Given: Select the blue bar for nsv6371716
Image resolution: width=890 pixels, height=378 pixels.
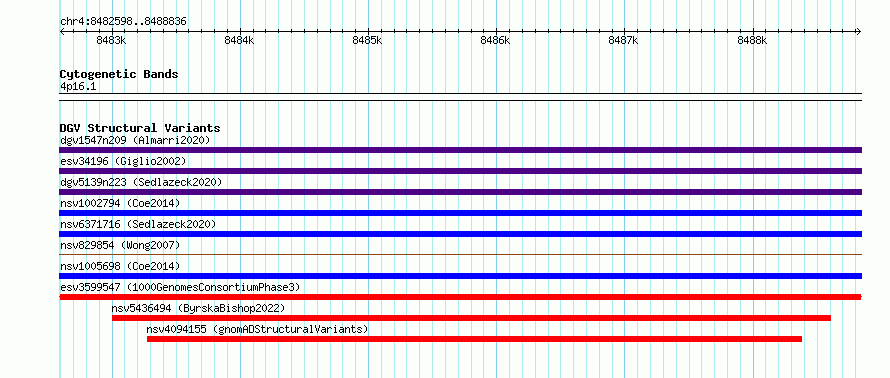Looking at the screenshot, I should click(x=460, y=234).
